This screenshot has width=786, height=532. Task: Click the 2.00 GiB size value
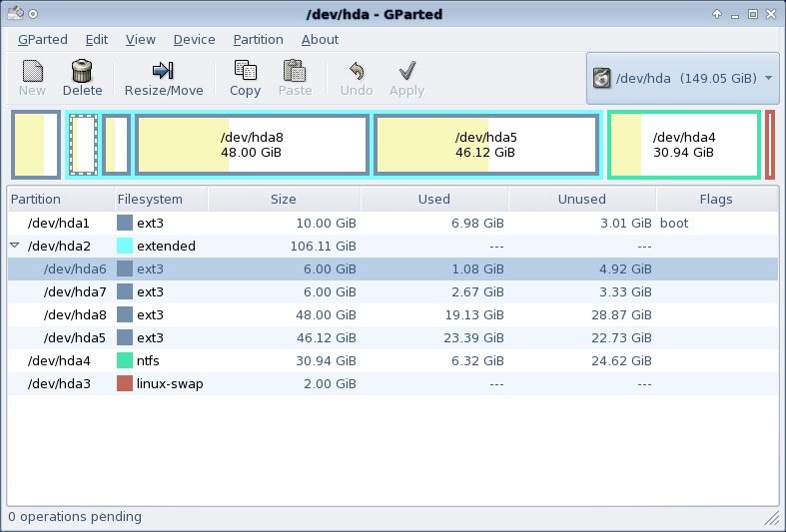330,383
